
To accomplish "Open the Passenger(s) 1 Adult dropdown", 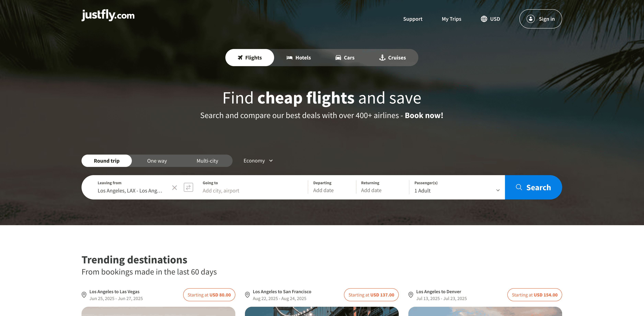I will 457,187.
